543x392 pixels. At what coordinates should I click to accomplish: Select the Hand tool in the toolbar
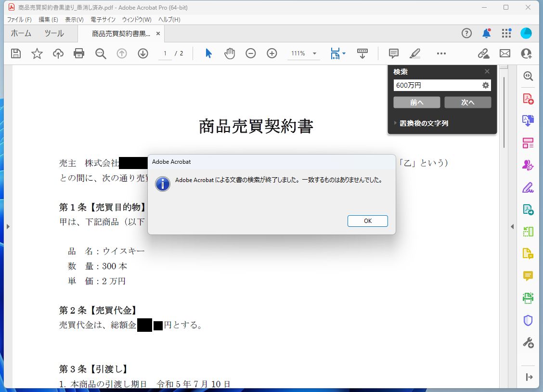[x=230, y=53]
